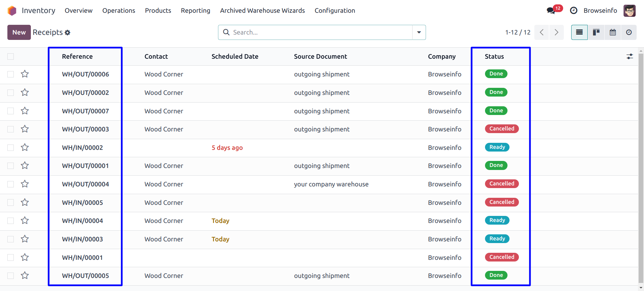This screenshot has width=644, height=291.
Task: Select the WH/IN/00004 row checkbox
Action: pyautogui.click(x=11, y=221)
